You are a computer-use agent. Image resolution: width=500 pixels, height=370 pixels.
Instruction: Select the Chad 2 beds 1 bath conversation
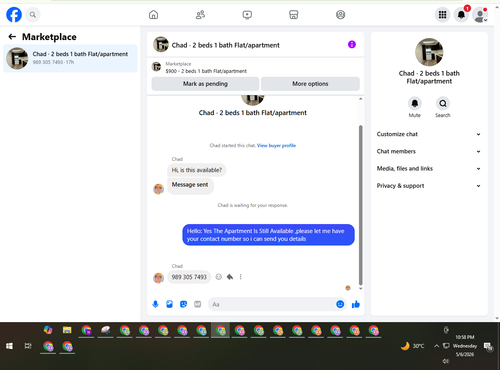click(70, 58)
